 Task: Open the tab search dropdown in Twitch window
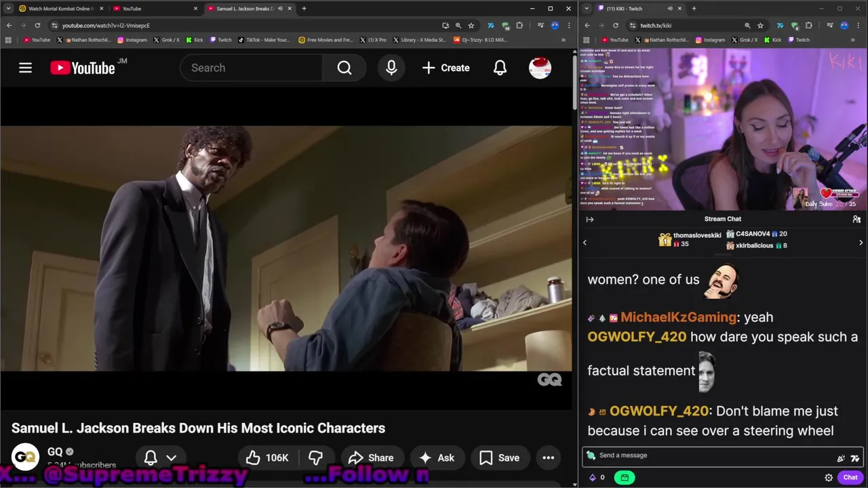coord(587,9)
